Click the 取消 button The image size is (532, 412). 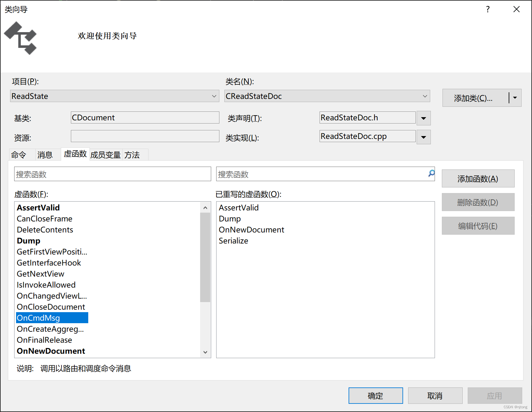tap(435, 396)
